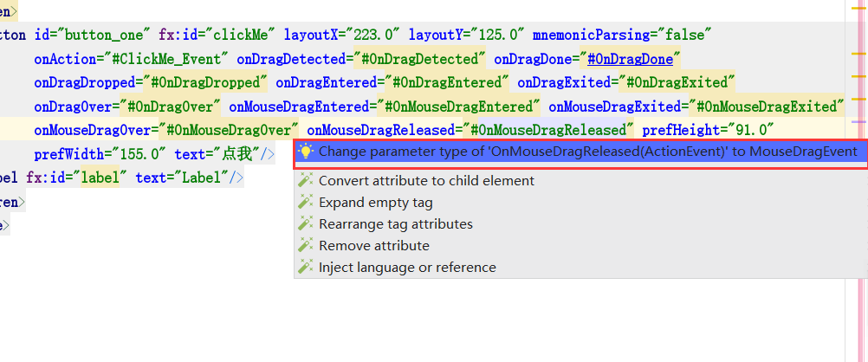The width and height of the screenshot is (868, 362).
Task: Click the wand icon beside Inject language
Action: click(x=305, y=268)
